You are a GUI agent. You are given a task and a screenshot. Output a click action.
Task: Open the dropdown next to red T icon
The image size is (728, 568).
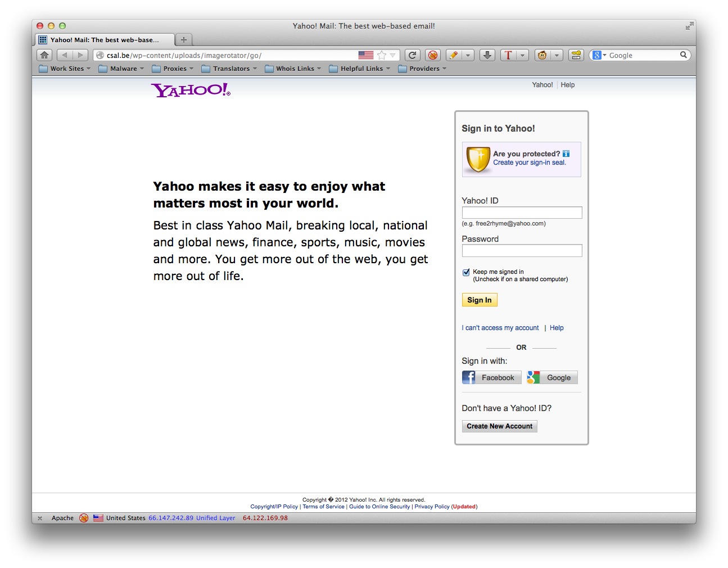click(523, 55)
